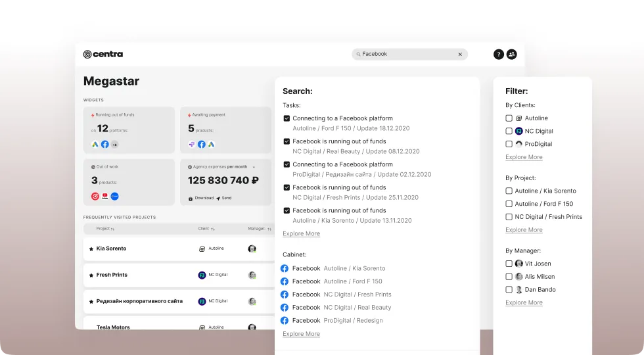Click Facebook icon for Autoline / Kia Sorento cabinet
The image size is (644, 355).
285,268
